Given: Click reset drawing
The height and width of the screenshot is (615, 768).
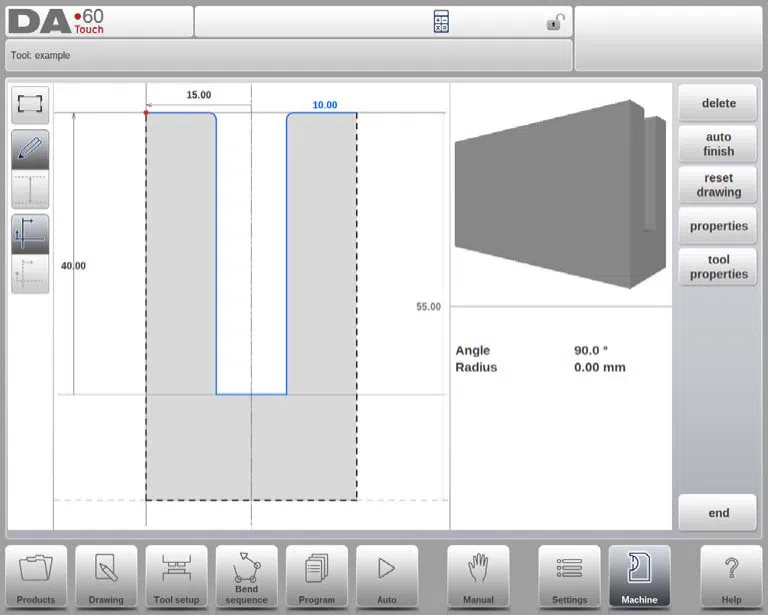Looking at the screenshot, I should [718, 185].
